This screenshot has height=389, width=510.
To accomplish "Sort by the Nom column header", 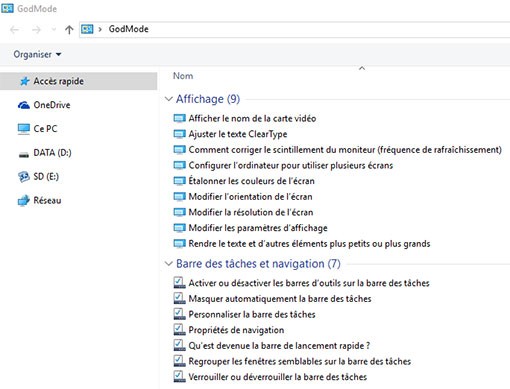I will pyautogui.click(x=183, y=76).
